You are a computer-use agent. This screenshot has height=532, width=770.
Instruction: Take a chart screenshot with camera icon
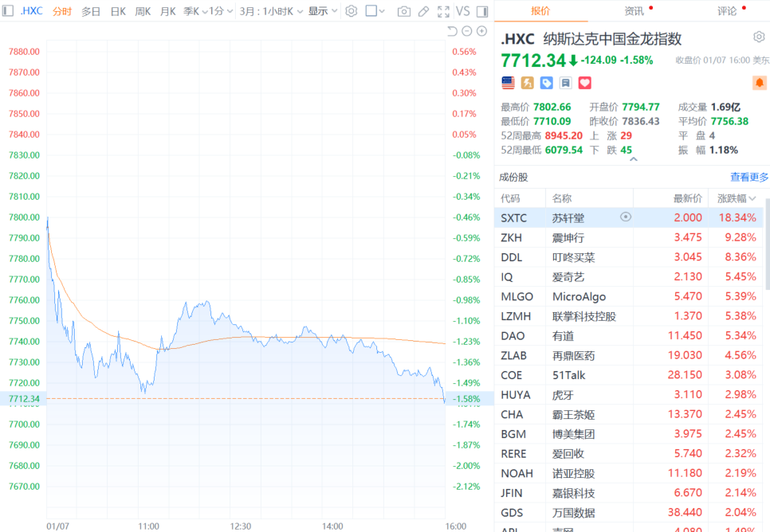point(403,11)
